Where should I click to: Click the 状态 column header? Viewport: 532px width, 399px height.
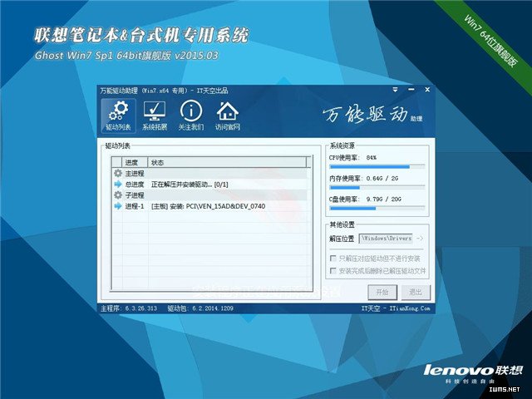[158, 162]
